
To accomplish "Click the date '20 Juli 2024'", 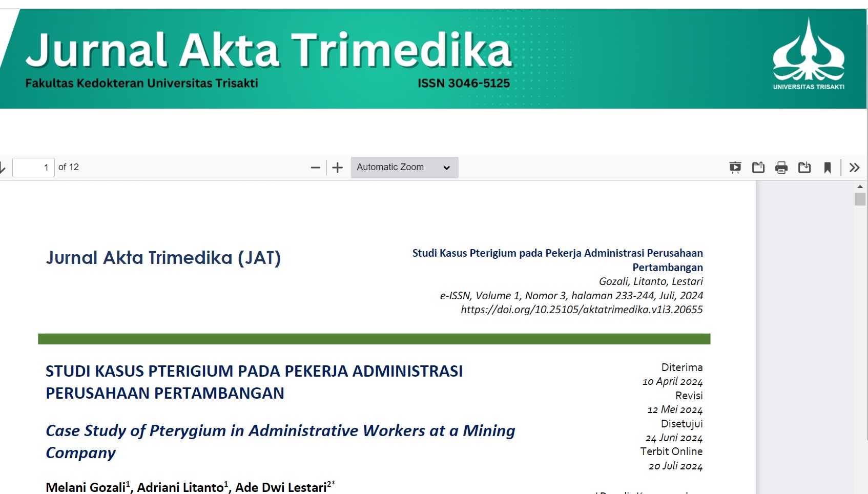I will pos(675,466).
